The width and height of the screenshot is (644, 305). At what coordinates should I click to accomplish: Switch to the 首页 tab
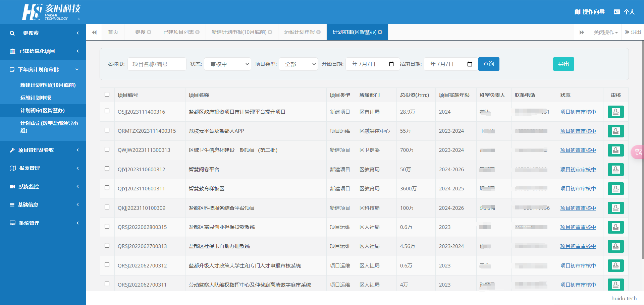click(113, 32)
